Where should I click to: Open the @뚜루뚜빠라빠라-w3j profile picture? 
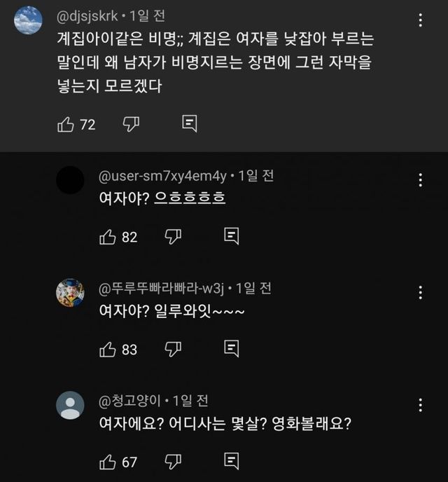click(70, 292)
